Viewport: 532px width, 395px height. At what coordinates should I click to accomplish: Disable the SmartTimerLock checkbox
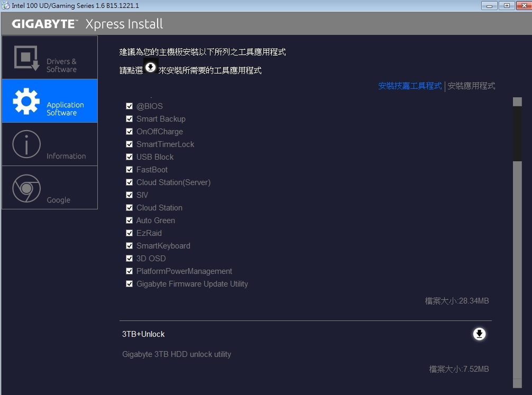coord(129,144)
